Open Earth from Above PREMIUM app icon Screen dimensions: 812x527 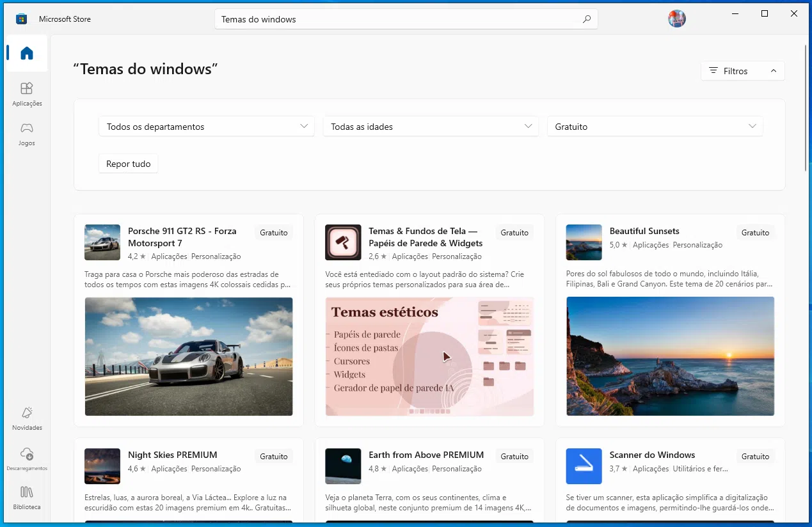tap(343, 466)
